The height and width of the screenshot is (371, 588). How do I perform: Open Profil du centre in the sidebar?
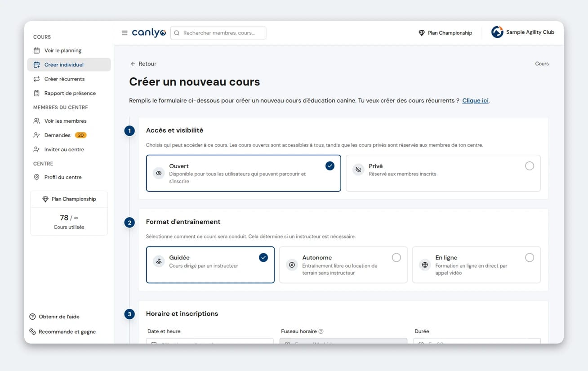pyautogui.click(x=69, y=177)
